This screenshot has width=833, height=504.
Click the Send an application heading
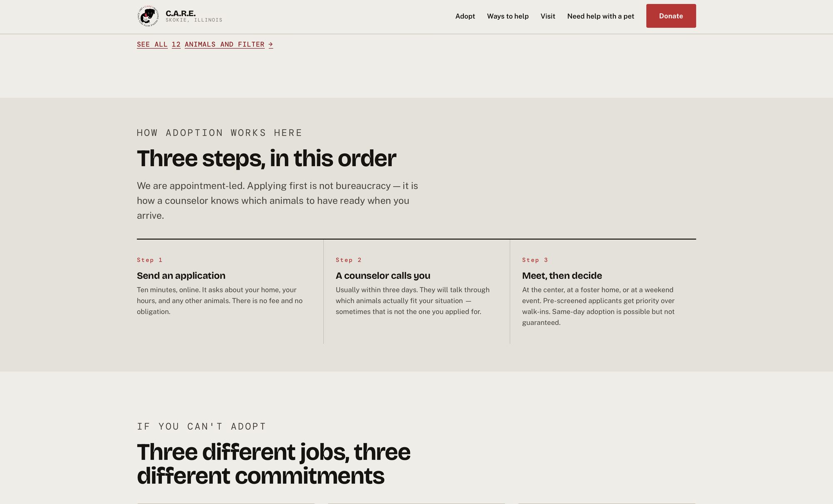coord(181,275)
